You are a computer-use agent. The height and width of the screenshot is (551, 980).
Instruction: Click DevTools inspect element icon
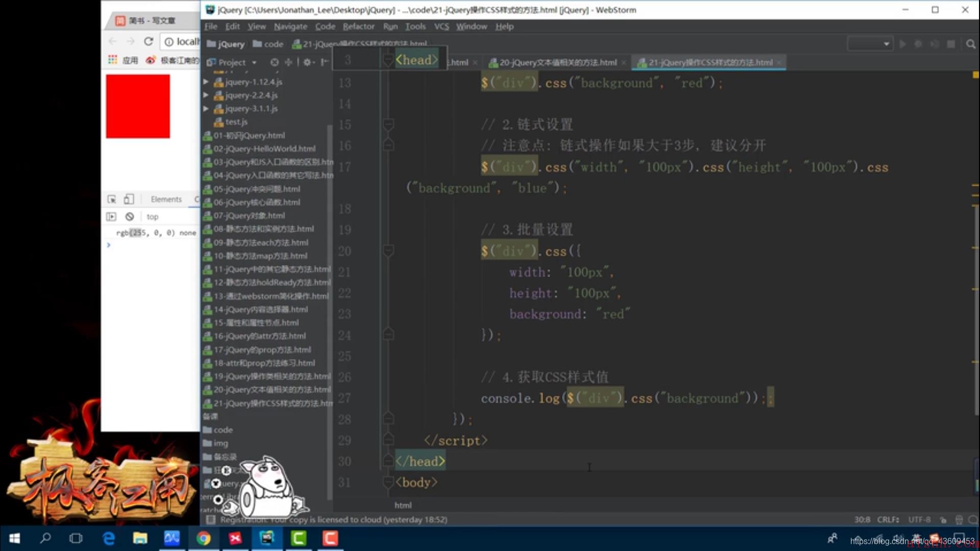[x=112, y=199]
